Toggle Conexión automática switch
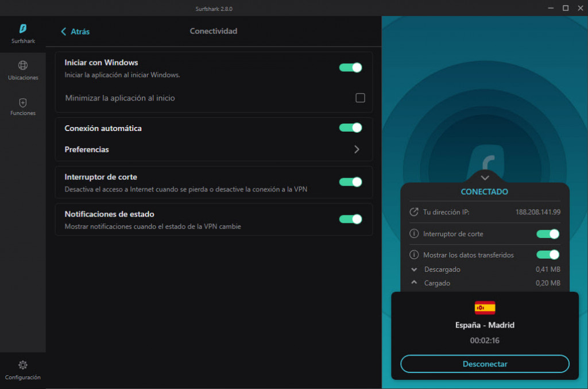This screenshot has width=588, height=389. [x=351, y=128]
